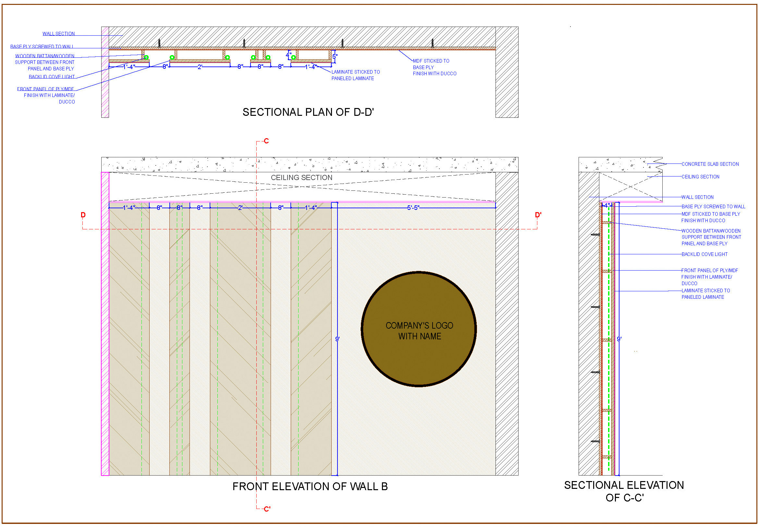Screen dimensions: 759x532
Task: Click "WALL SECTION" label in sectional elevation C-C'
Action: (697, 197)
